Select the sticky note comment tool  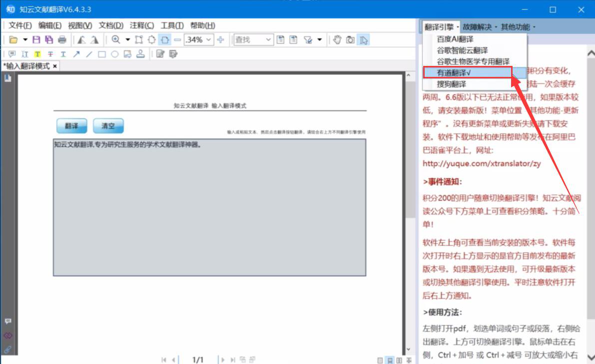pyautogui.click(x=12, y=54)
